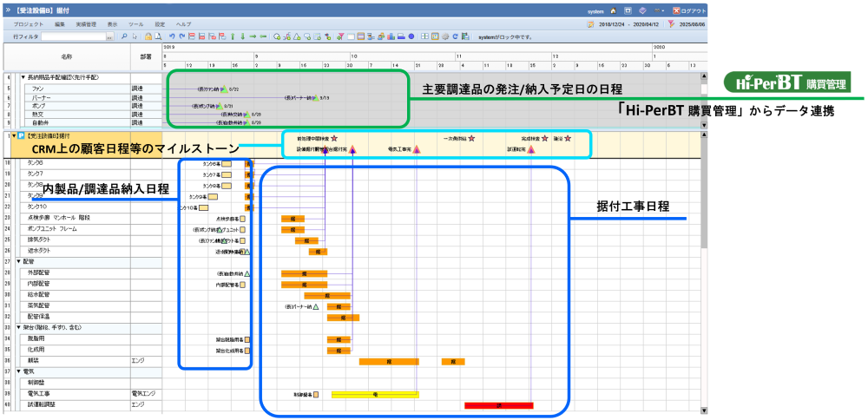Open the 実績管理 menu
The image size is (868, 420).
[86, 24]
